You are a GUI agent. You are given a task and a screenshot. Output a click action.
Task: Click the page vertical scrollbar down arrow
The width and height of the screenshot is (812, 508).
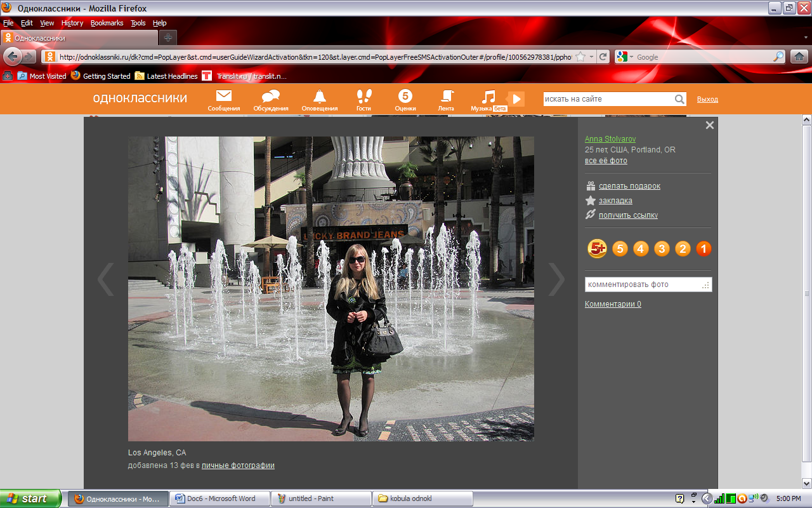pyautogui.click(x=807, y=483)
